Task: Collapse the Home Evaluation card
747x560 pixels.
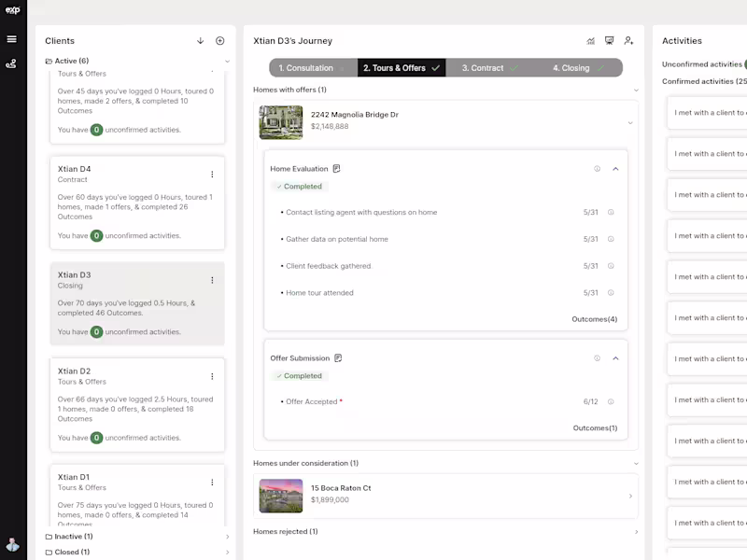Action: [x=615, y=169]
